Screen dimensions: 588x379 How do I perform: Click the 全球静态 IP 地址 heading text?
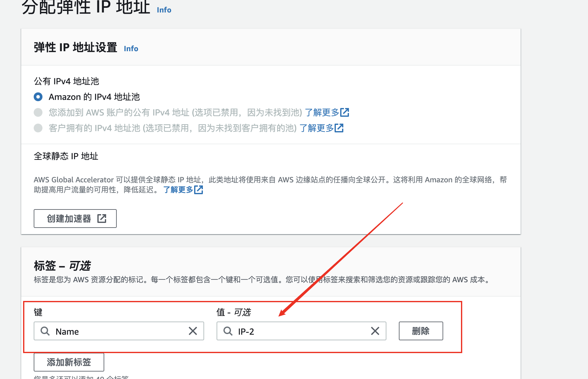pos(66,156)
